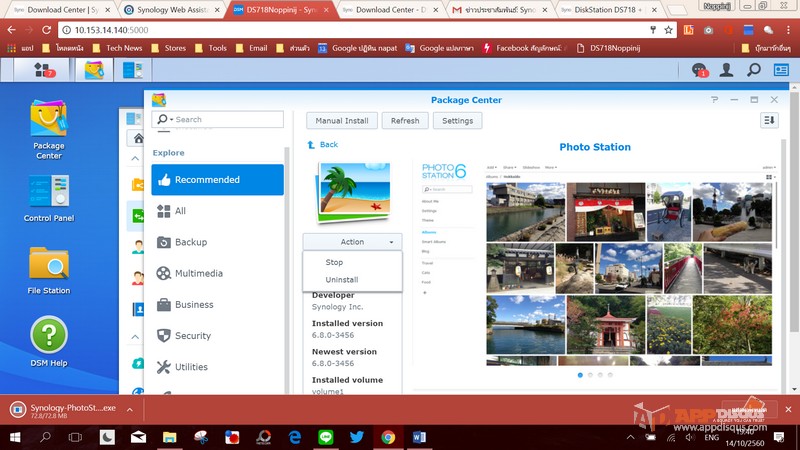The height and width of the screenshot is (450, 800).
Task: Select the Business category
Action: click(x=217, y=305)
